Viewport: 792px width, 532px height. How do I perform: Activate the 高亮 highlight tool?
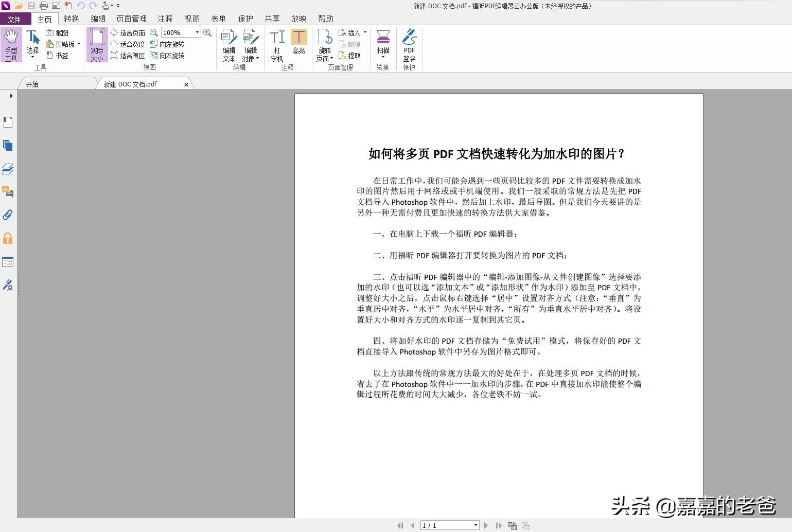point(299,44)
